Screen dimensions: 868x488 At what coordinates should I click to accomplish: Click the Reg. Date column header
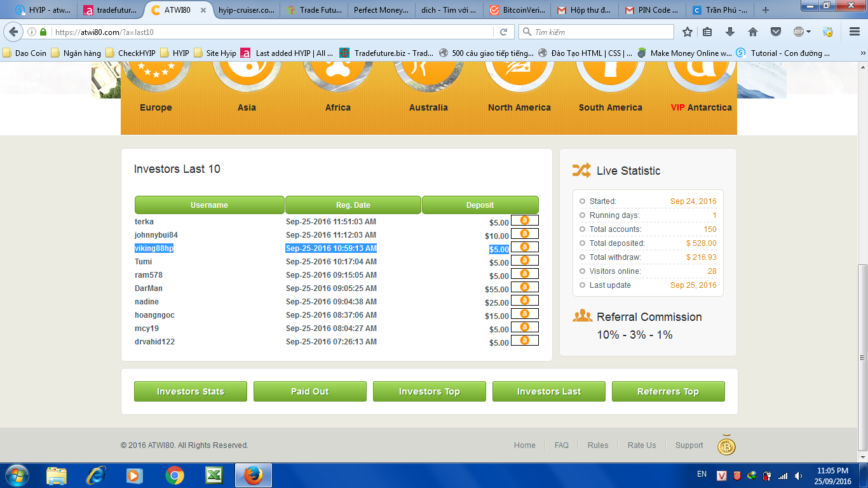click(353, 205)
